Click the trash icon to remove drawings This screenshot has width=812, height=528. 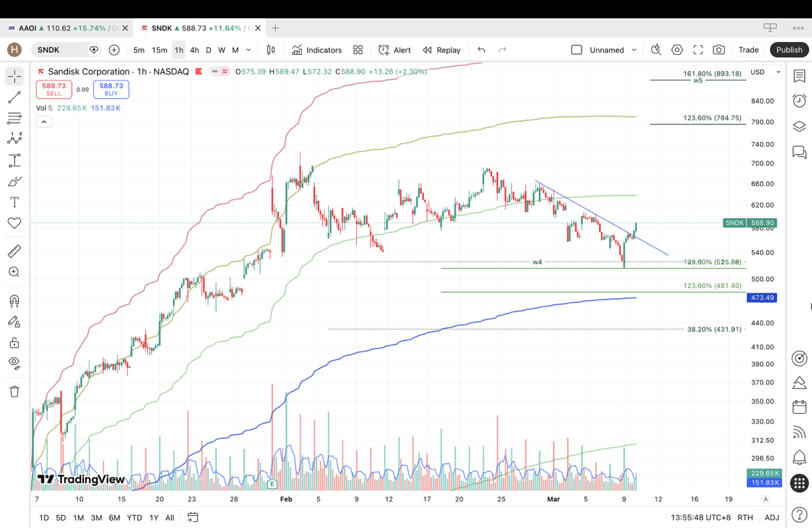pyautogui.click(x=14, y=391)
